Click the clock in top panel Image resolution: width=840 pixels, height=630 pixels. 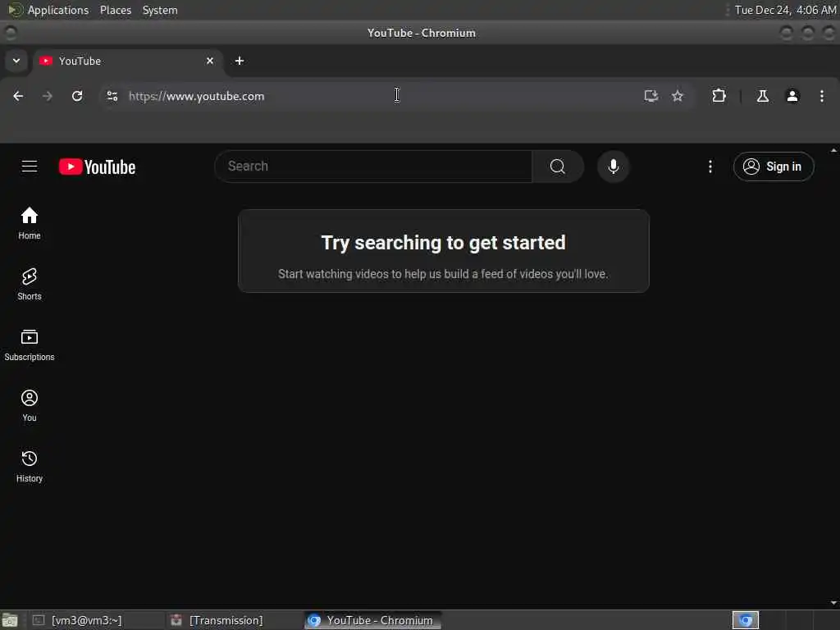tap(785, 10)
